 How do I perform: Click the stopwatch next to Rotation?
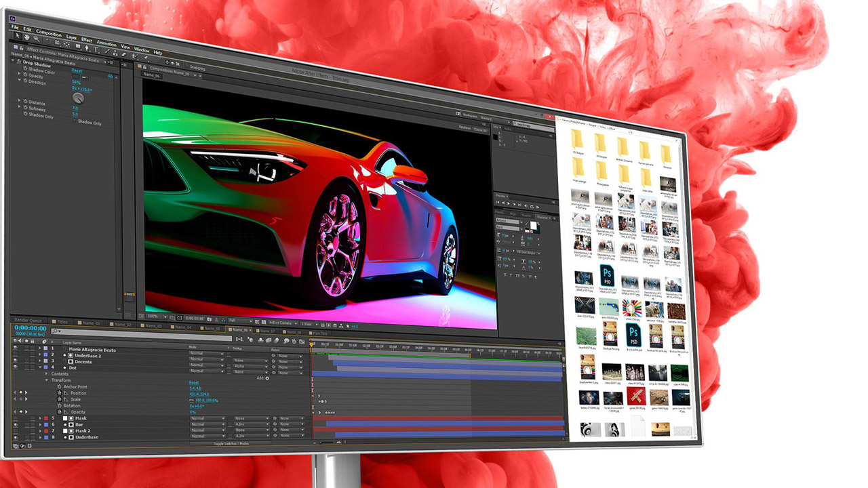(59, 405)
